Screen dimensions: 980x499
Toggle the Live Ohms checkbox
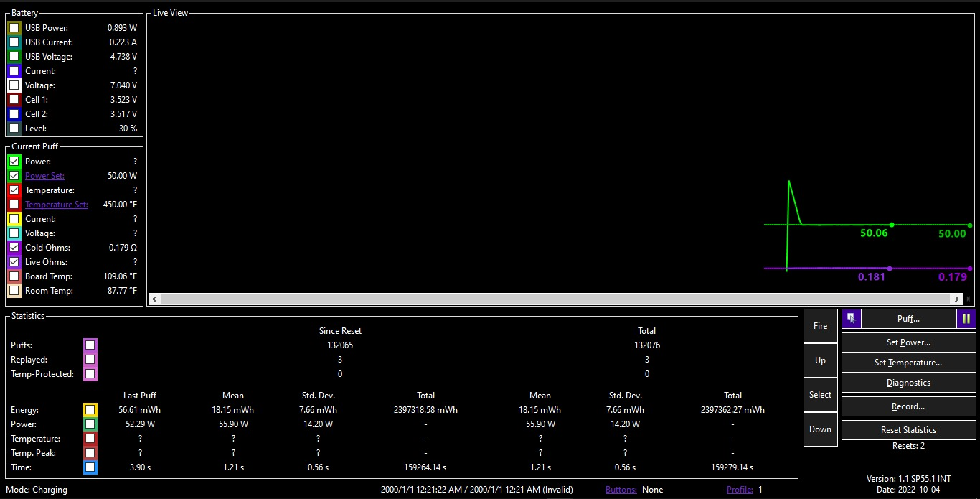[x=14, y=262]
